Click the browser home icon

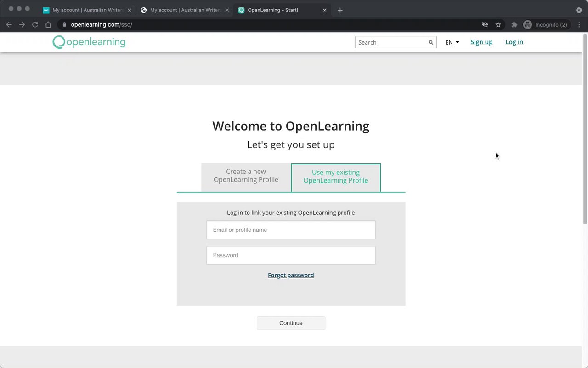coord(48,24)
